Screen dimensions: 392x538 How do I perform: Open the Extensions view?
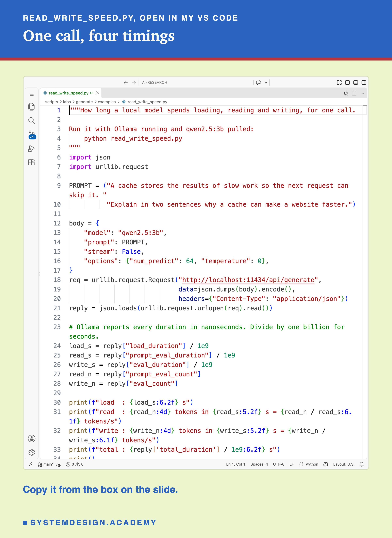32,162
